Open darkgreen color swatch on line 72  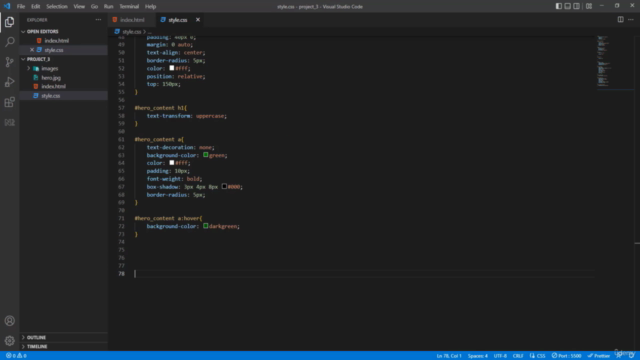[x=206, y=226]
